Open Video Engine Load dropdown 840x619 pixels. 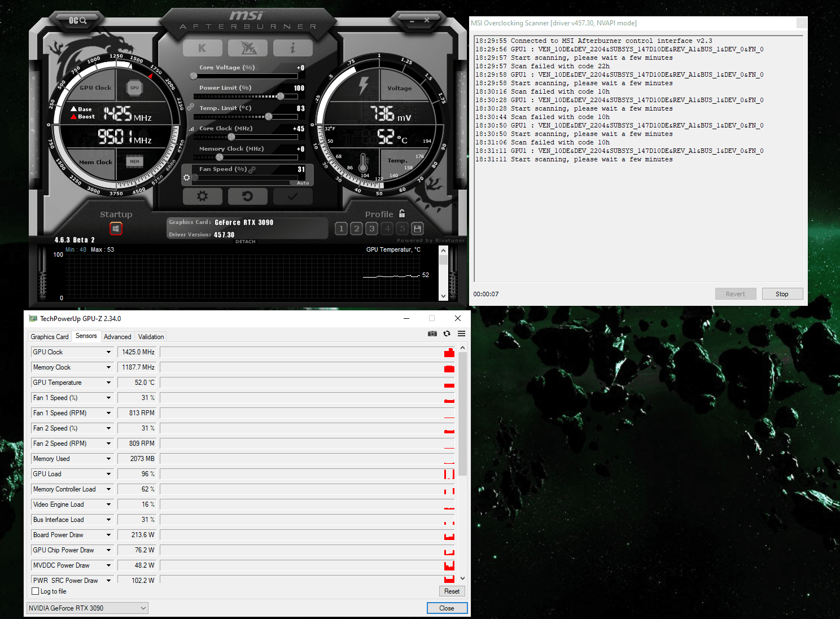coord(109,504)
